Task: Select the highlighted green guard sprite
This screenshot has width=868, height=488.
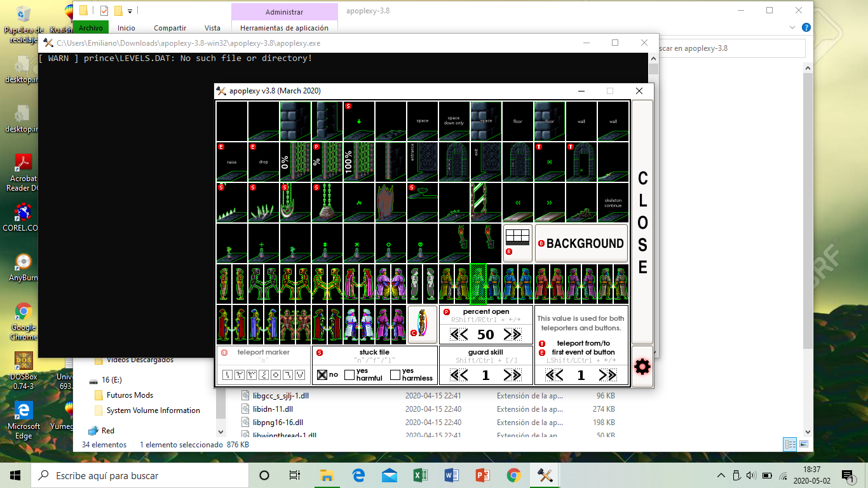Action: point(478,284)
